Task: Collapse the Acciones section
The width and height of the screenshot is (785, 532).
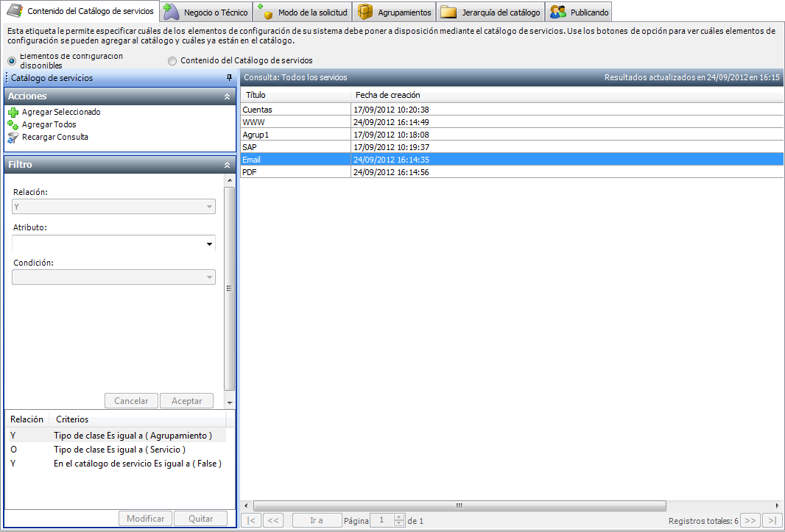Action: tap(227, 96)
